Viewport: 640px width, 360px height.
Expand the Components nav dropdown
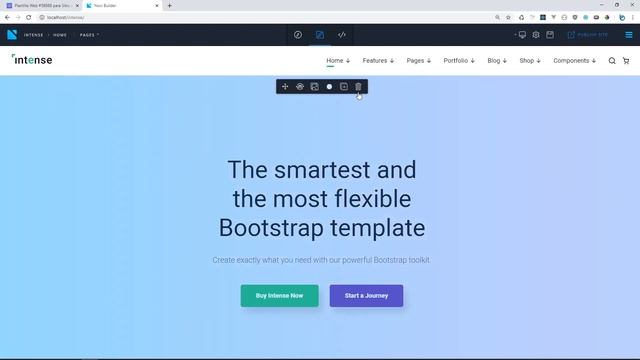(x=574, y=60)
